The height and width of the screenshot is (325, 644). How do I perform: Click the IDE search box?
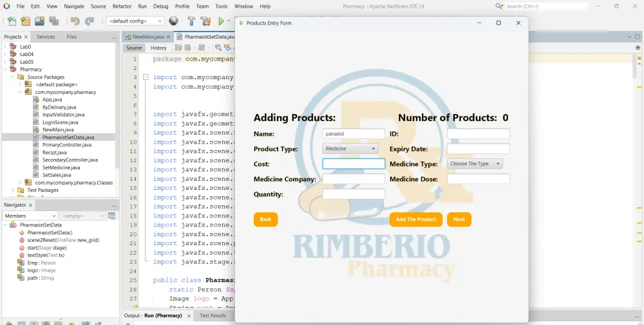545,6
